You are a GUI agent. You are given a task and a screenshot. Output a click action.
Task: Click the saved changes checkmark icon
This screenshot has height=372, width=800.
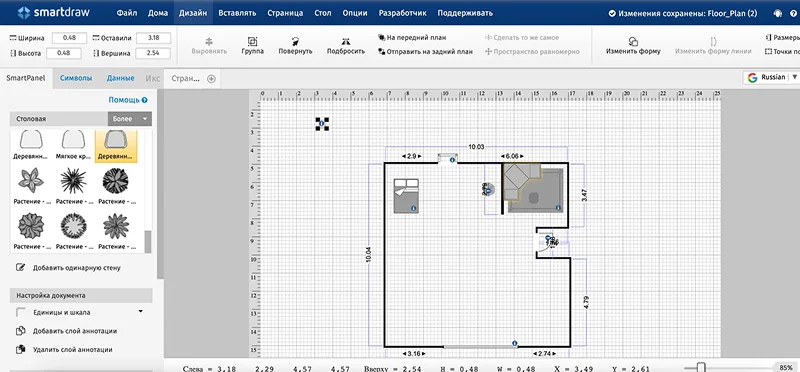pyautogui.click(x=612, y=14)
